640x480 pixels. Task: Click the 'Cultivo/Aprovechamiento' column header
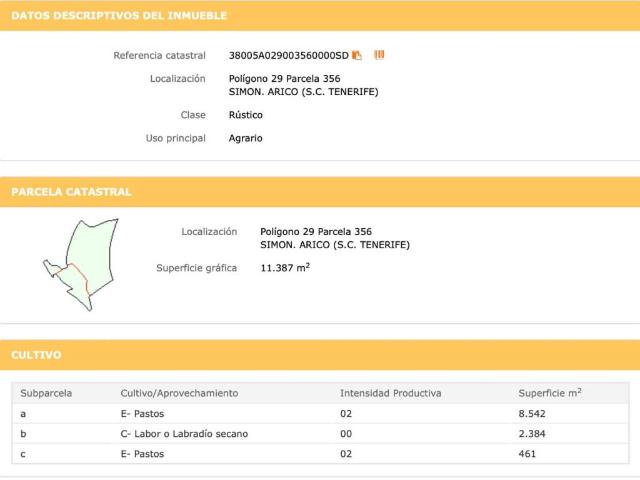tap(179, 393)
